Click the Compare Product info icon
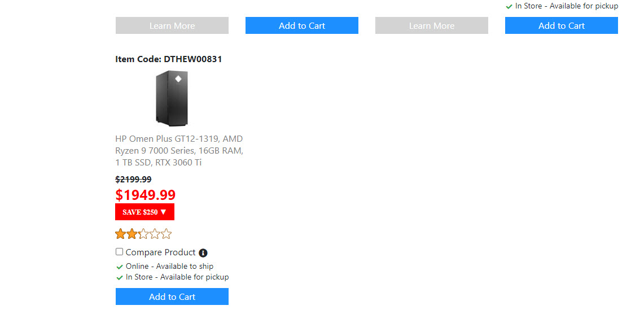This screenshot has height=314, width=644. click(203, 253)
